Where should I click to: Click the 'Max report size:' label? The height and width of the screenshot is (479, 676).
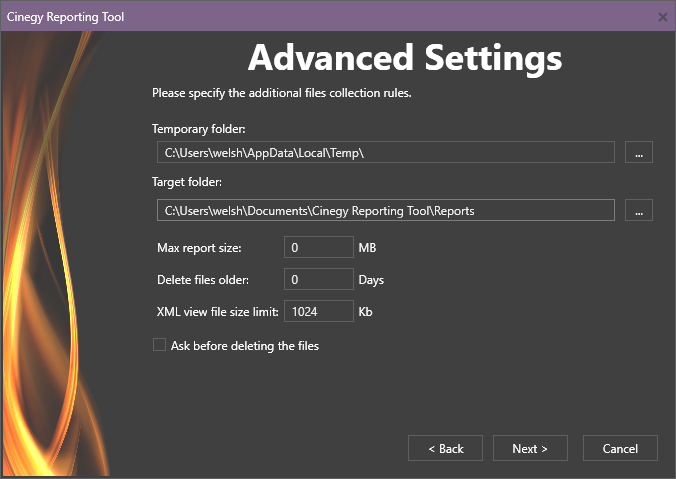(199, 248)
